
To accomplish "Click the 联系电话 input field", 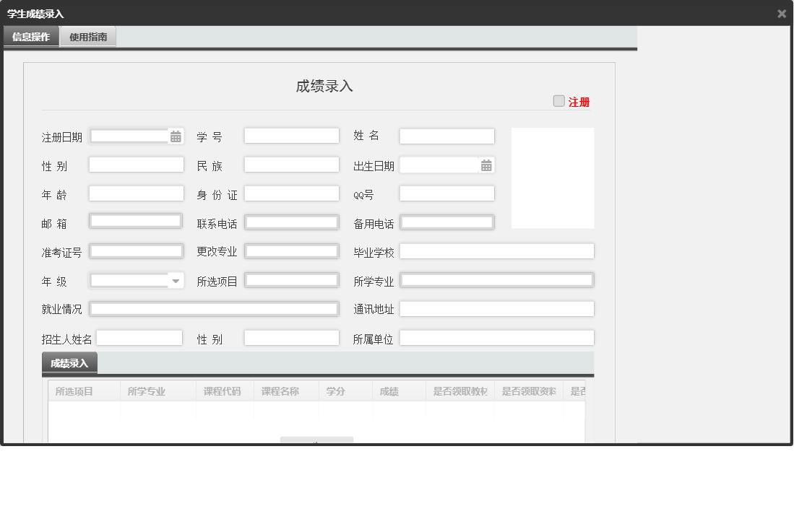I will (292, 222).
